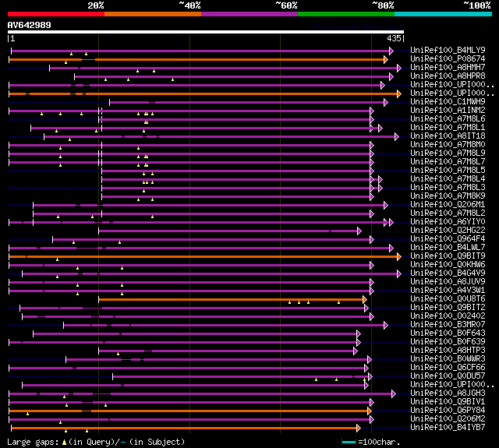
Task: Select hit label UniRef100_C1MWH9
Action: (448, 102)
